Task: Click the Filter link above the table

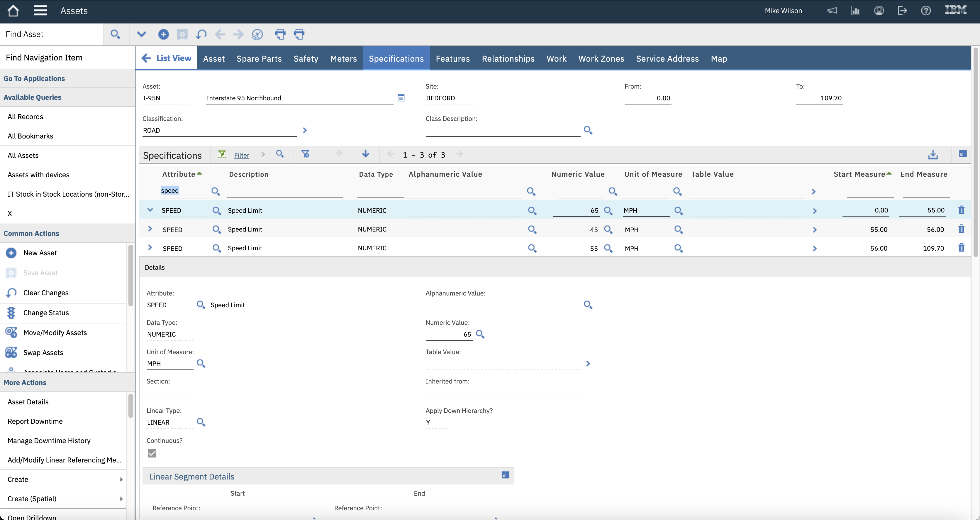Action: point(242,155)
